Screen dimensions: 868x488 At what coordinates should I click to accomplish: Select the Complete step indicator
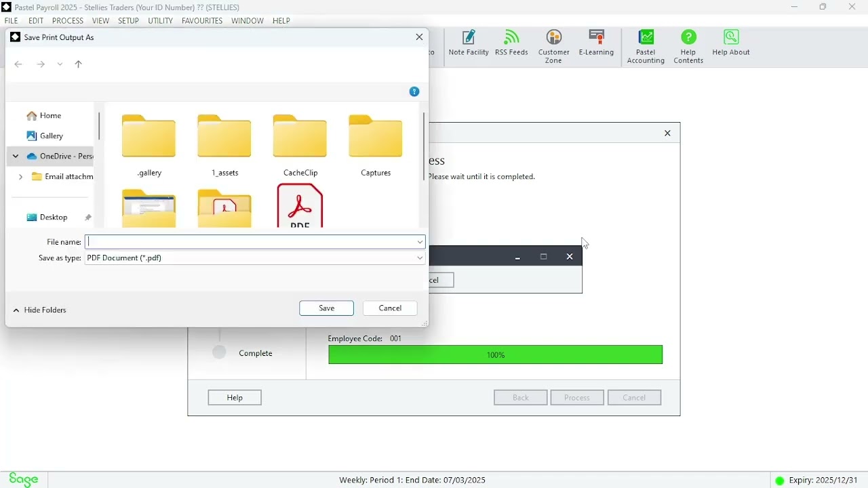coord(219,352)
